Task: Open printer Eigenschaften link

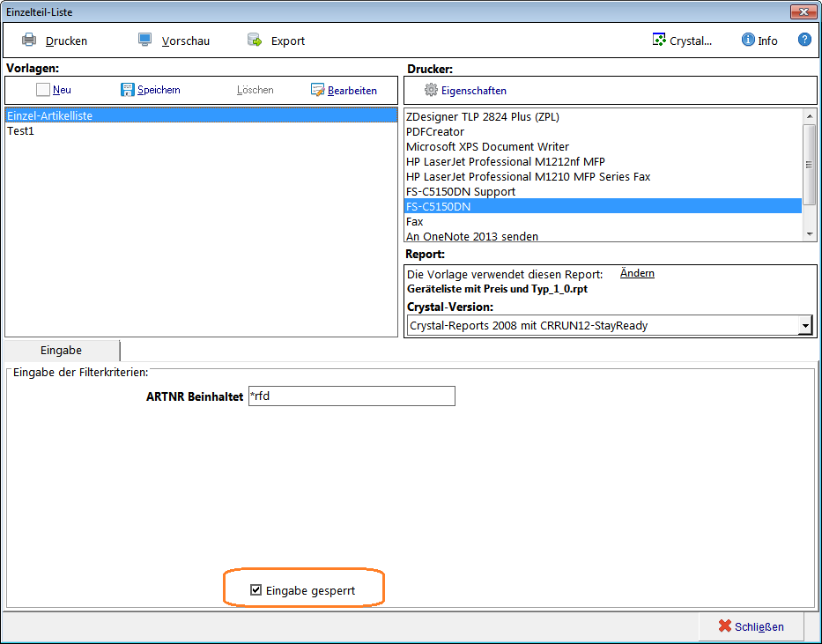Action: pos(474,91)
